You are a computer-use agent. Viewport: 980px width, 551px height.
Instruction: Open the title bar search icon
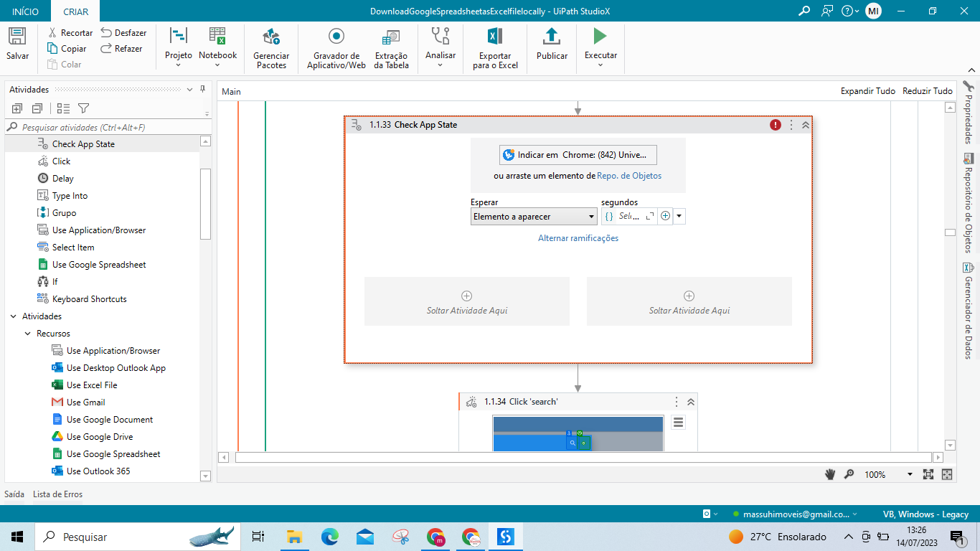coord(804,11)
